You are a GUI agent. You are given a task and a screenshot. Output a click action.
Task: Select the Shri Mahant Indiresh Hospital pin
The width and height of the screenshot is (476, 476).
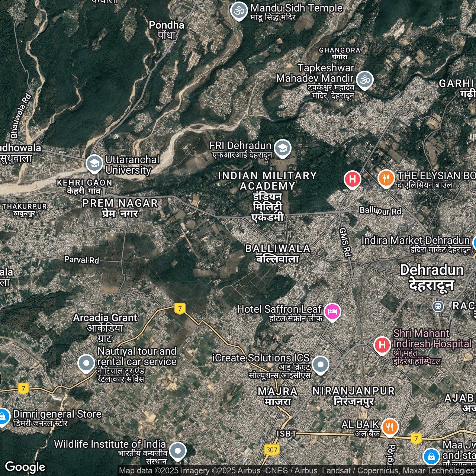point(382,345)
